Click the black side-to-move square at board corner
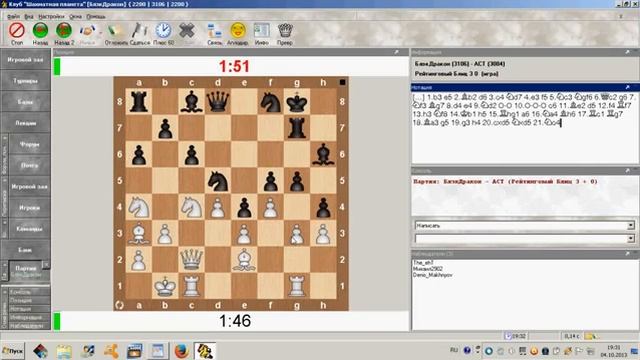This screenshot has height=360, width=640. tap(342, 82)
